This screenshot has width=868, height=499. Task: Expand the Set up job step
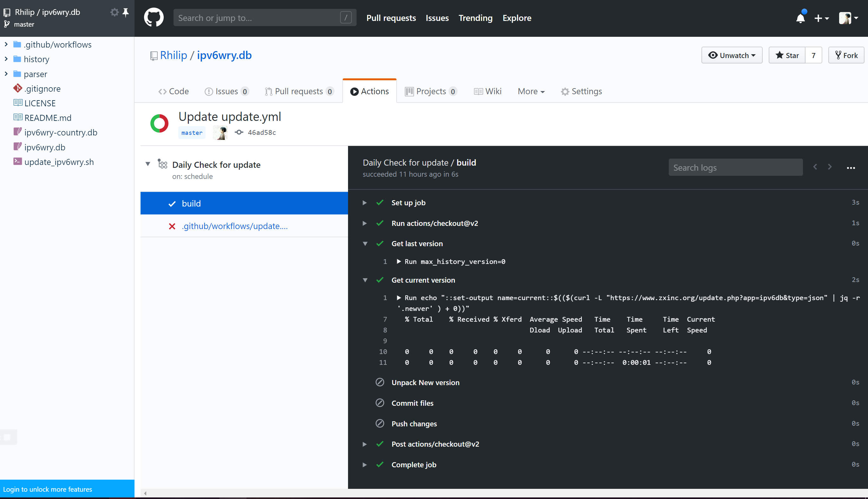tap(365, 203)
